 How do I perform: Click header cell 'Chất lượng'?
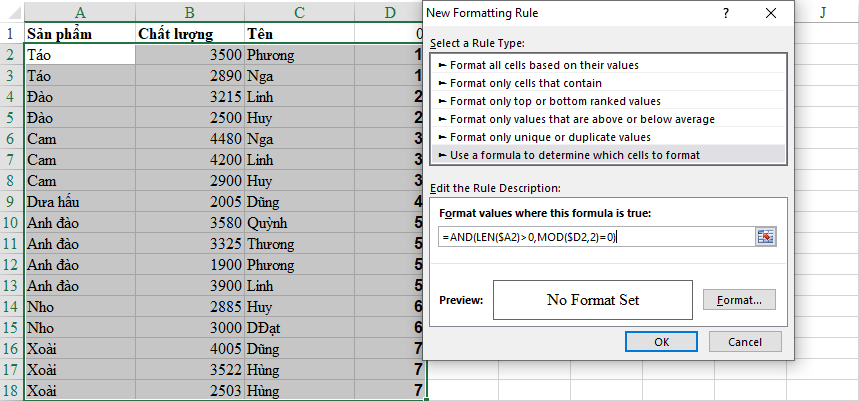(x=190, y=34)
